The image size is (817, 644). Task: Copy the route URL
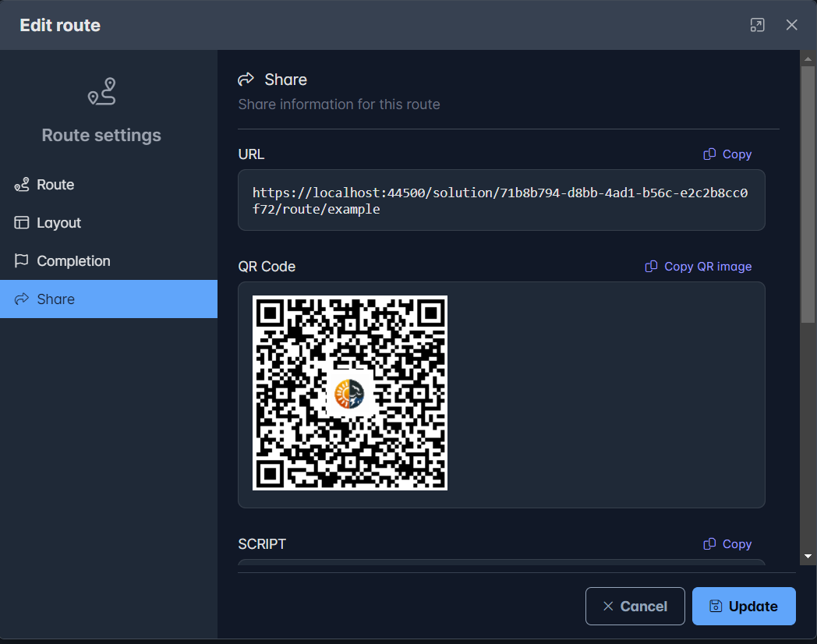(x=727, y=154)
